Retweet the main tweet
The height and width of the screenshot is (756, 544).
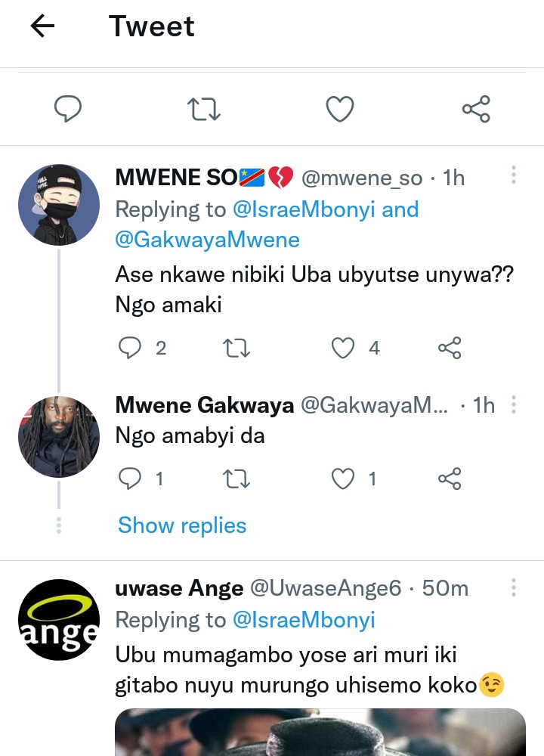(x=204, y=110)
